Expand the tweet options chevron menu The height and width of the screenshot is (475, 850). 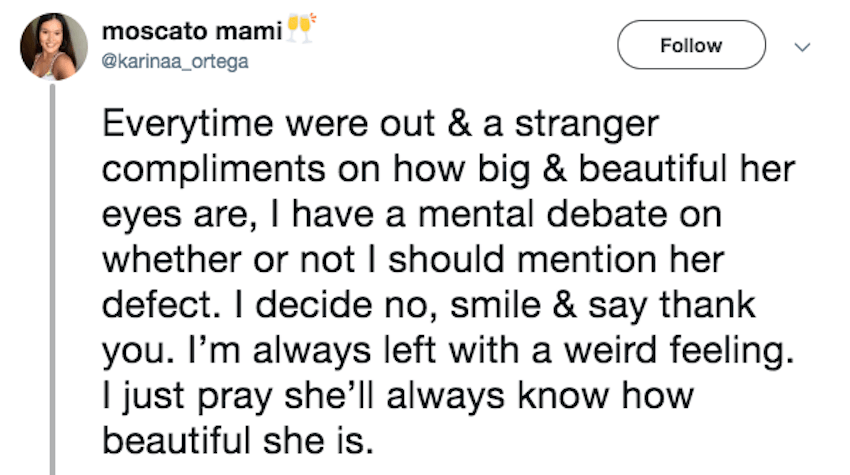802,47
